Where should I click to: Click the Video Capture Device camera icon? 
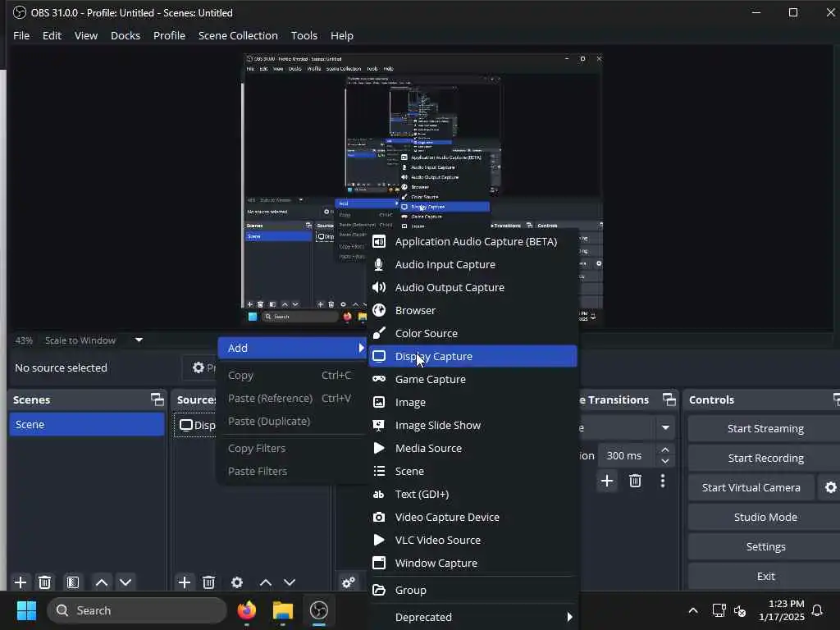coord(379,518)
